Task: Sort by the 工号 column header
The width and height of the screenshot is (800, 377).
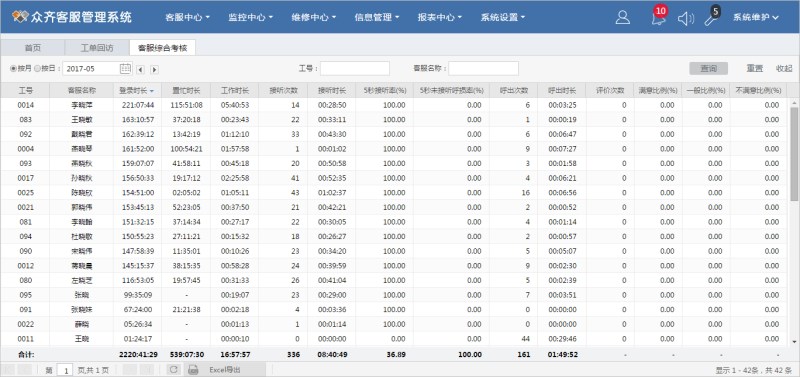Action: (x=26, y=90)
